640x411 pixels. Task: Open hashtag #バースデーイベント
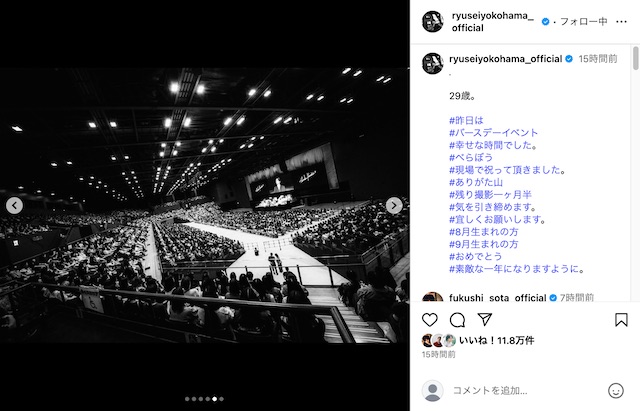pos(493,133)
